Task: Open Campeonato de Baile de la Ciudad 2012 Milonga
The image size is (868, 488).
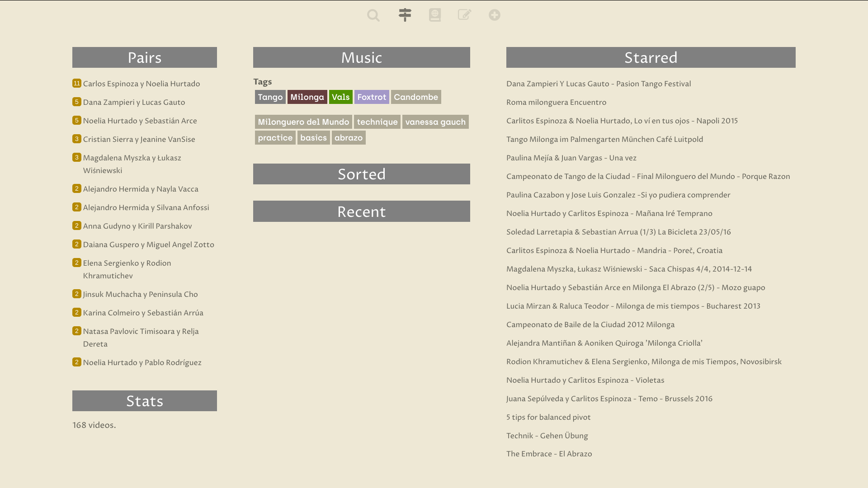Action: click(590, 325)
